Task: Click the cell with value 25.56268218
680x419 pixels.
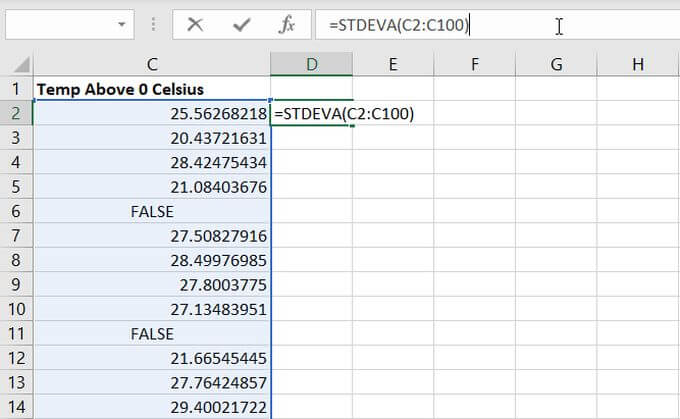Action: tap(152, 114)
